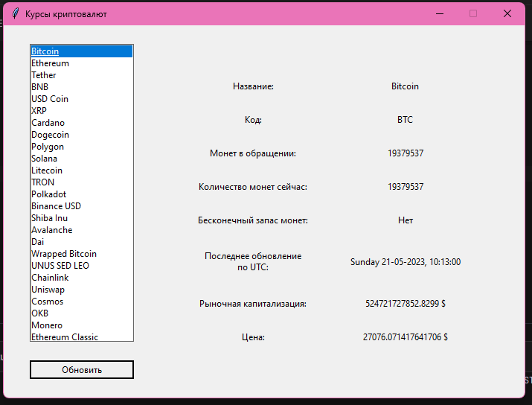Image resolution: width=532 pixels, height=405 pixels.
Task: Select Polygon entry
Action: coord(82,147)
